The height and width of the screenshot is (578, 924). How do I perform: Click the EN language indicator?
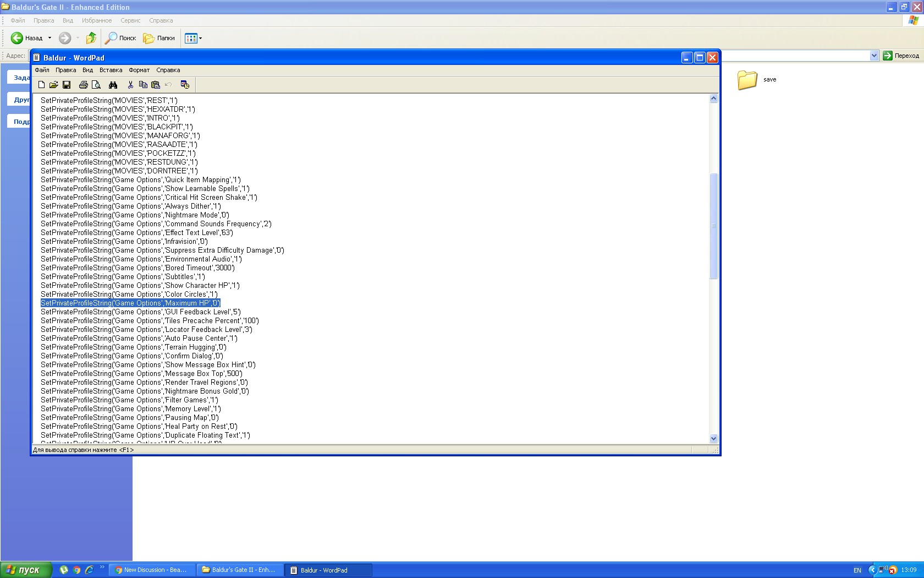tap(857, 570)
